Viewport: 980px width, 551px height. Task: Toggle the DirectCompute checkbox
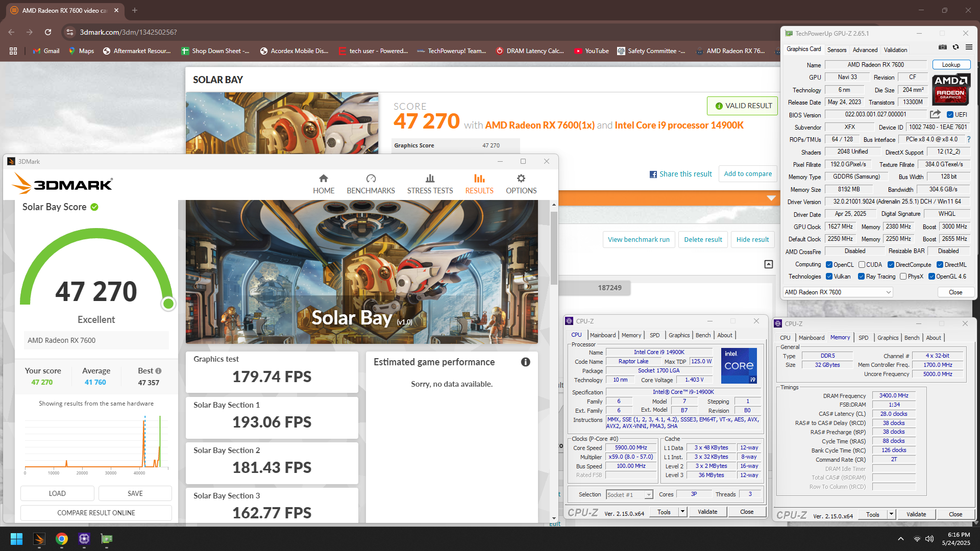point(891,265)
